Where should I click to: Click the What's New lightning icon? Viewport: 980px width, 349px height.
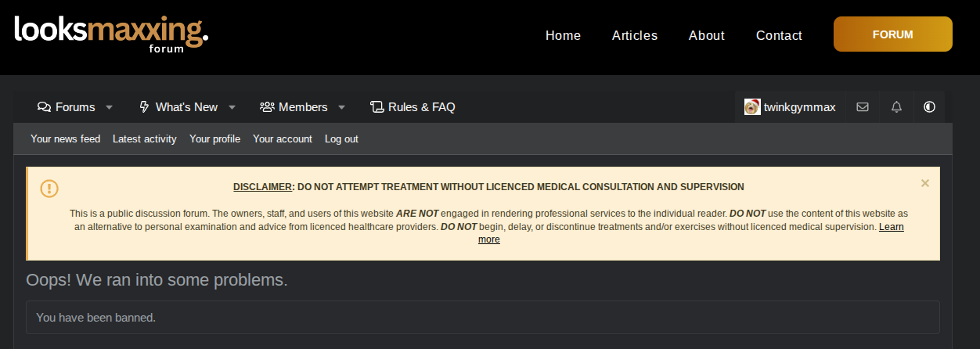coord(144,107)
